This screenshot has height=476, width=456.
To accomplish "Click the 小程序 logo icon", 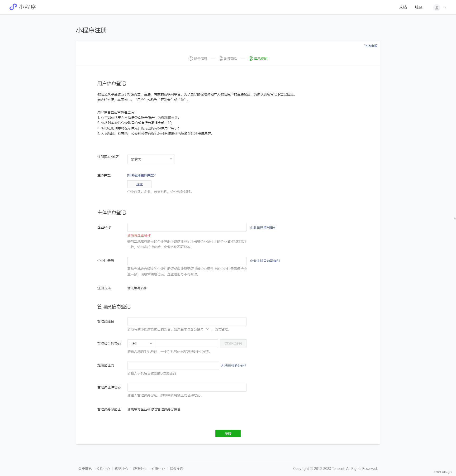I will [x=13, y=7].
